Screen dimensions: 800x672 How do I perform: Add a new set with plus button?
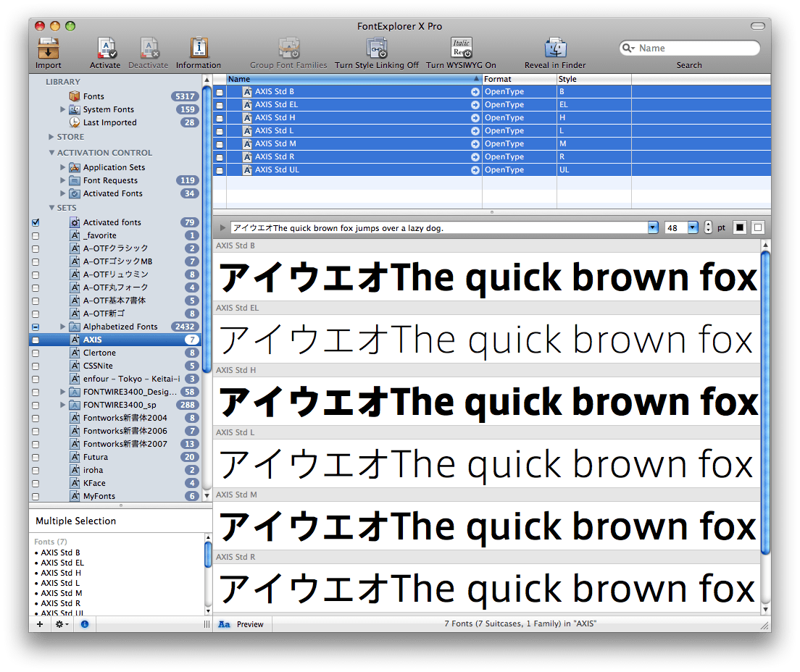(x=40, y=624)
